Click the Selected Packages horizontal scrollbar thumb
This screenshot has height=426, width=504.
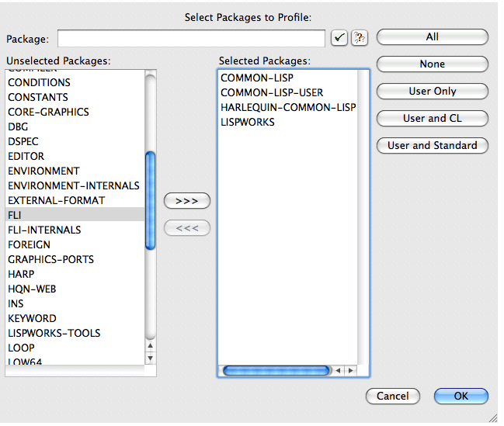point(276,371)
